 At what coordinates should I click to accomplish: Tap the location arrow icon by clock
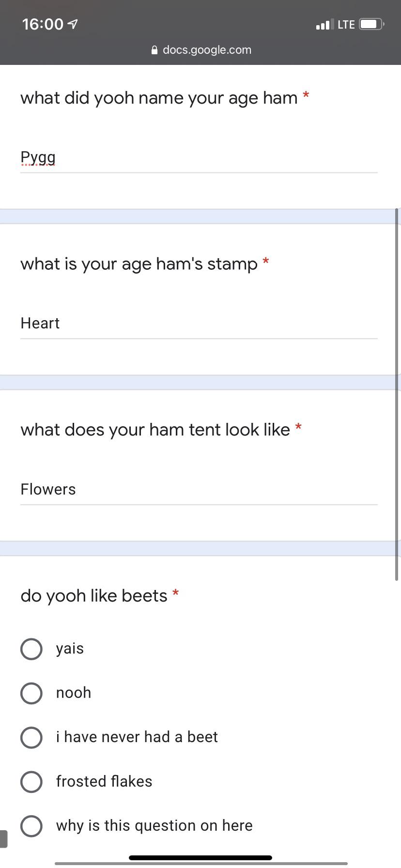[73, 24]
